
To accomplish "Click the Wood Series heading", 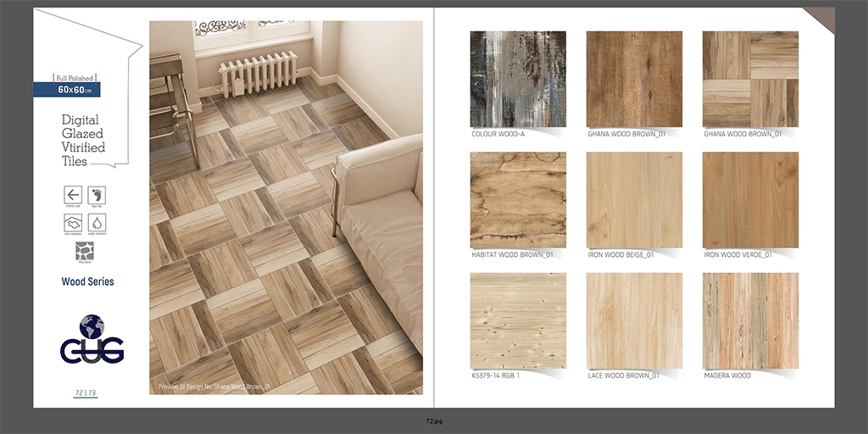I will coord(87,281).
